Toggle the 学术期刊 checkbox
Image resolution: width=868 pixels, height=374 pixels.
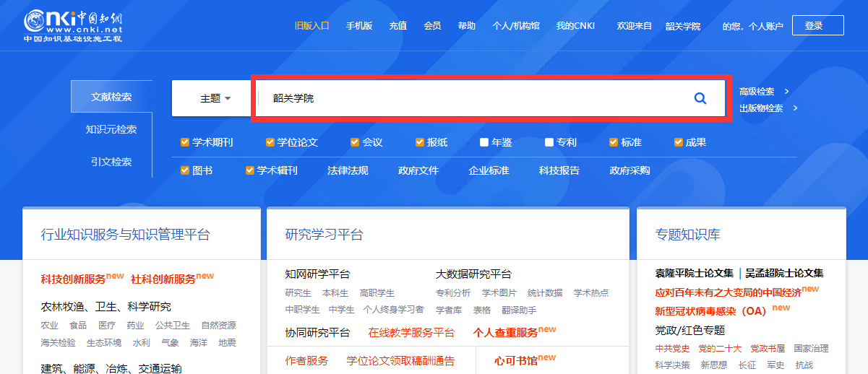pyautogui.click(x=184, y=142)
